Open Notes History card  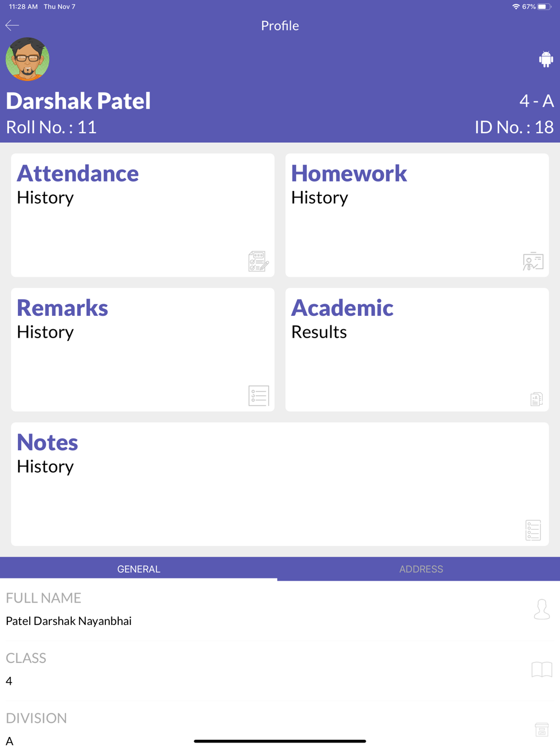(x=280, y=484)
